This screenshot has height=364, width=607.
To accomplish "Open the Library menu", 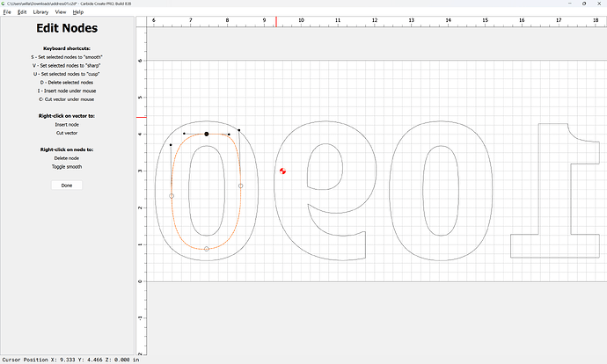I will tap(40, 12).
